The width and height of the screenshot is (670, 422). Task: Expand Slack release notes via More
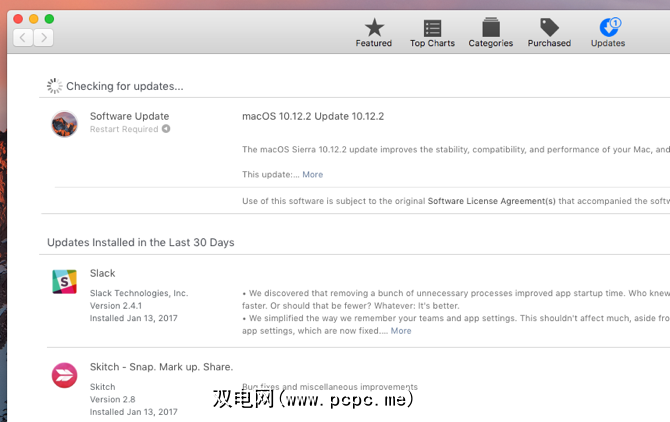click(401, 331)
